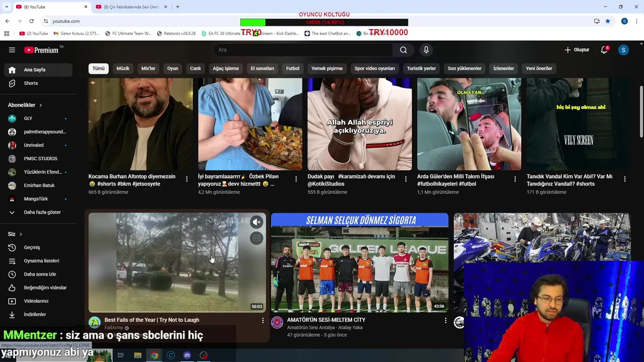Click the page vertical scrollbar

(x=641, y=111)
